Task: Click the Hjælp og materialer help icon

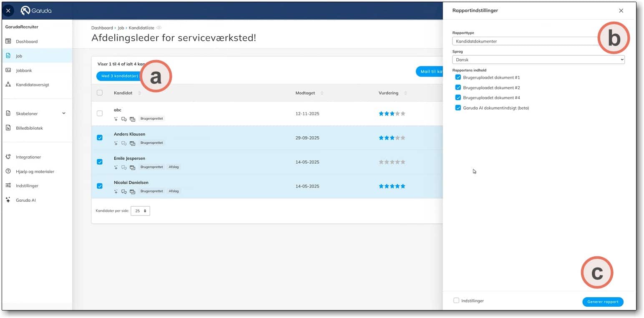Action: click(8, 171)
